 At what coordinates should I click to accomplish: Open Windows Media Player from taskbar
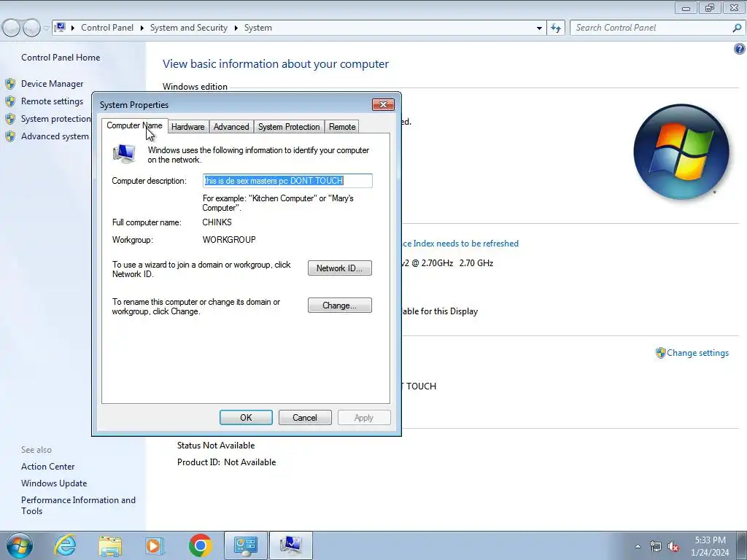coord(155,545)
